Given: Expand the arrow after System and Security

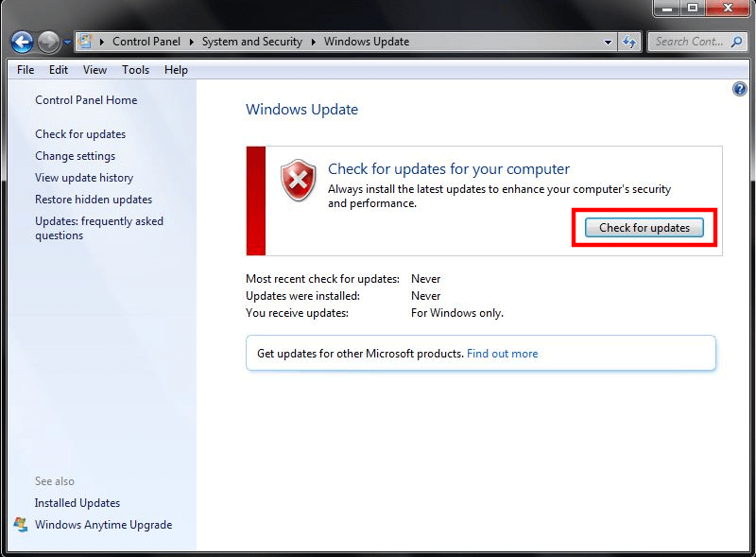Looking at the screenshot, I should (314, 42).
